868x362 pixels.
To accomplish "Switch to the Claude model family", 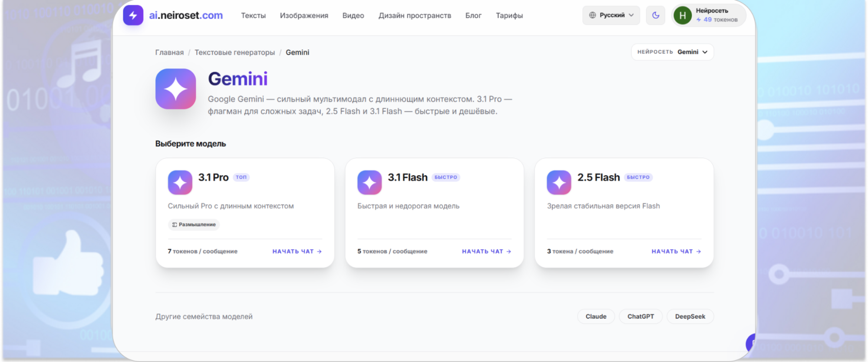I will tap(596, 316).
